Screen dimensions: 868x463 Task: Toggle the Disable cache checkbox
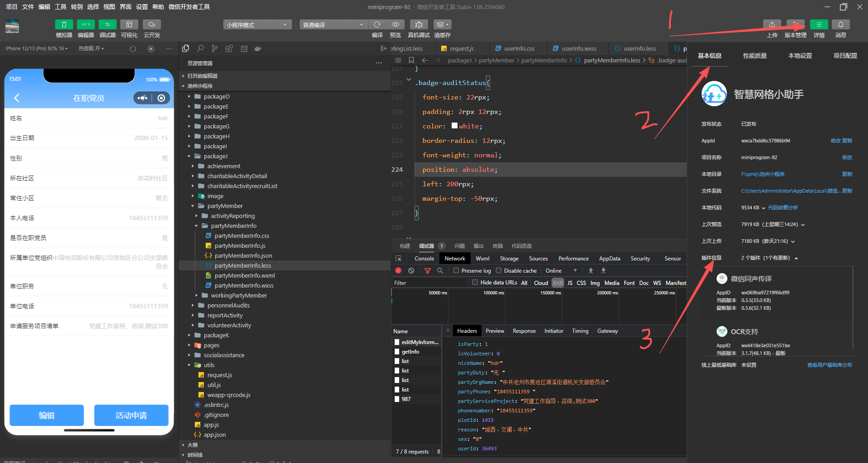(x=499, y=270)
